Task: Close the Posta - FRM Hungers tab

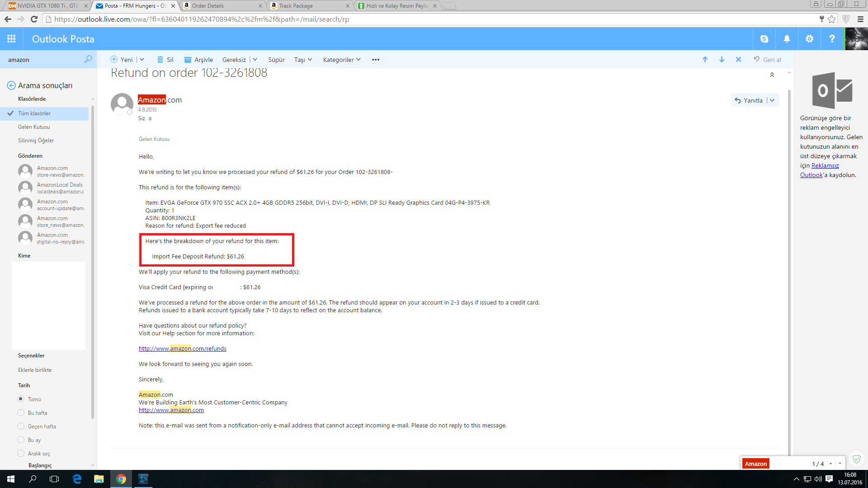Action: click(x=173, y=6)
